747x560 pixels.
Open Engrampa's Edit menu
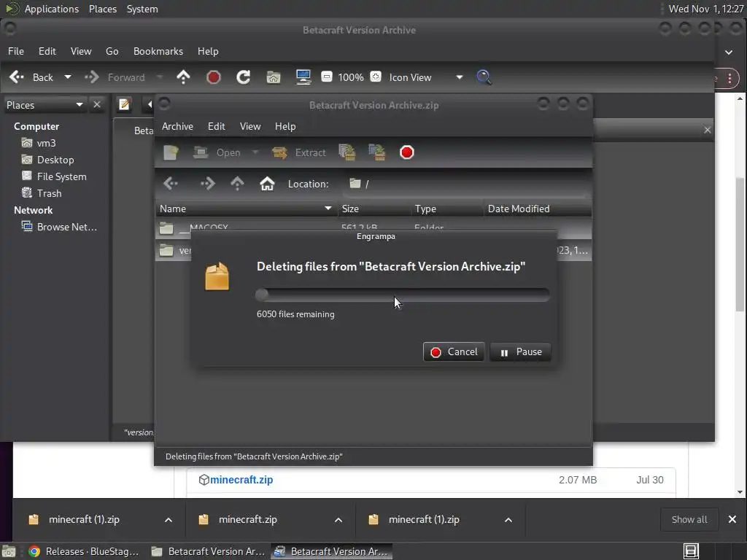pyautogui.click(x=216, y=126)
